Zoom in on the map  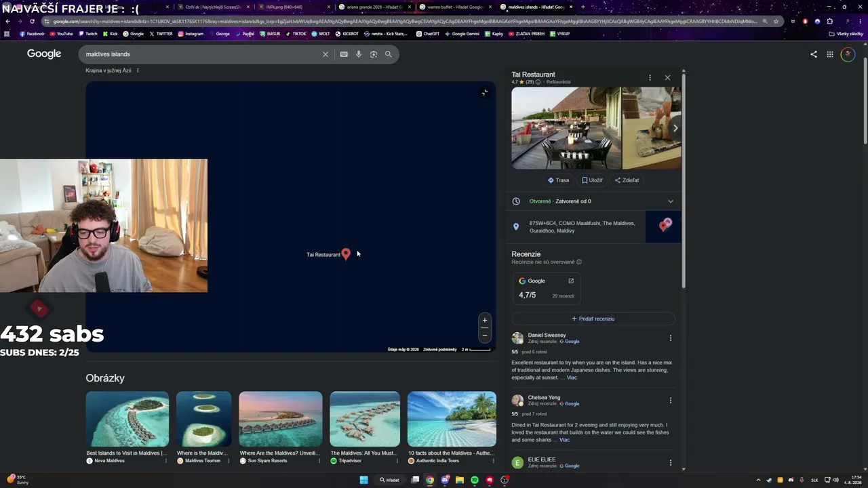[484, 320]
